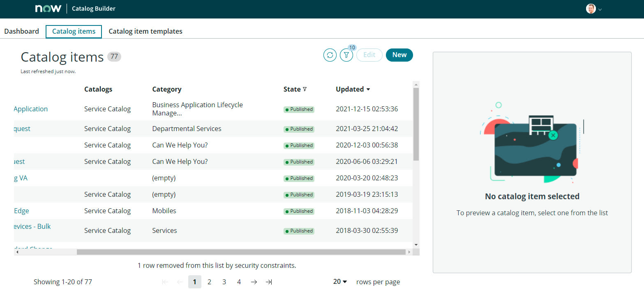Jump to last page icon
644x290 pixels.
tap(269, 282)
